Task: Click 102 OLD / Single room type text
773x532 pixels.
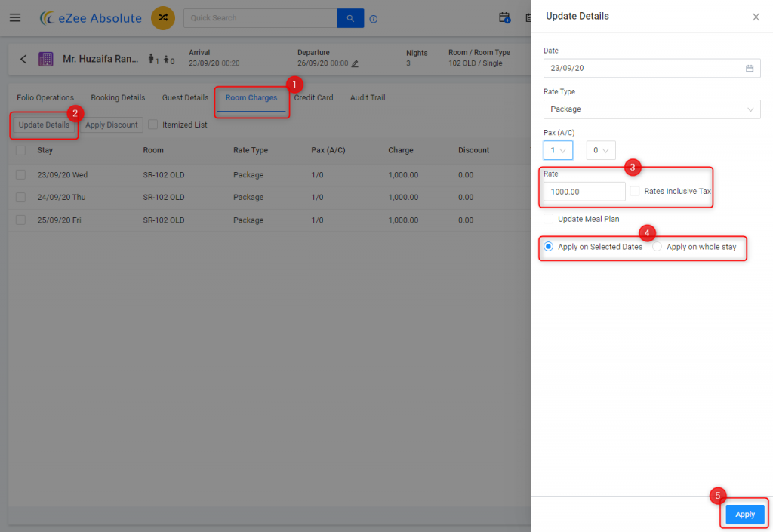Action: 476,63
